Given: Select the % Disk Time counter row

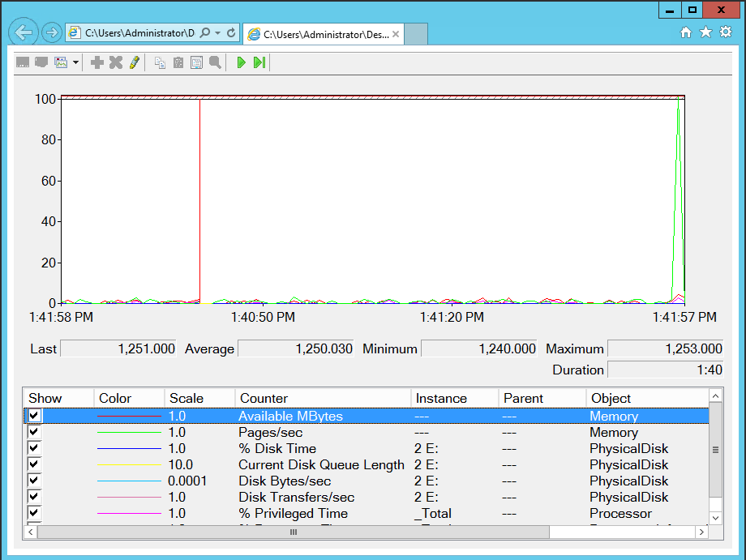Looking at the screenshot, I should tap(367, 448).
